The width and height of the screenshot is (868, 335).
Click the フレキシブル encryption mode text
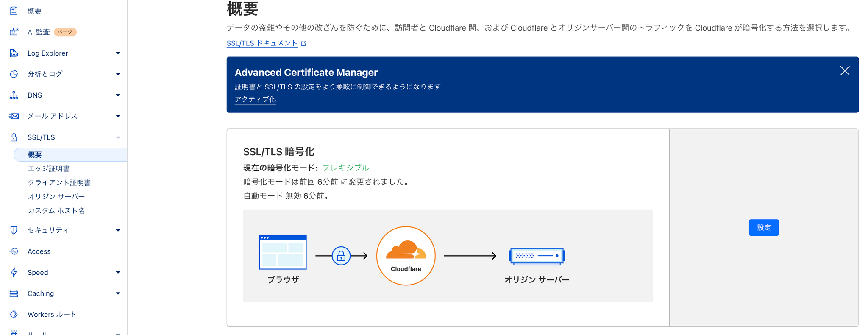pos(345,167)
